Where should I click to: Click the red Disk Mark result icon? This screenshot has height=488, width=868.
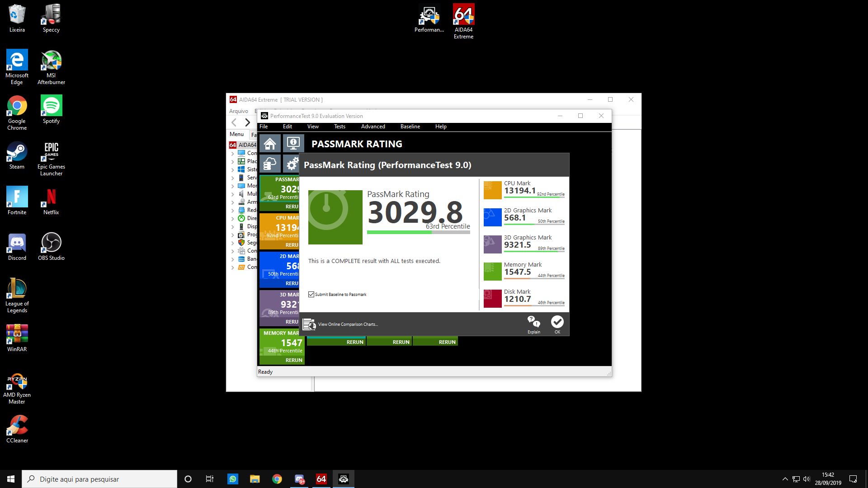pyautogui.click(x=492, y=298)
